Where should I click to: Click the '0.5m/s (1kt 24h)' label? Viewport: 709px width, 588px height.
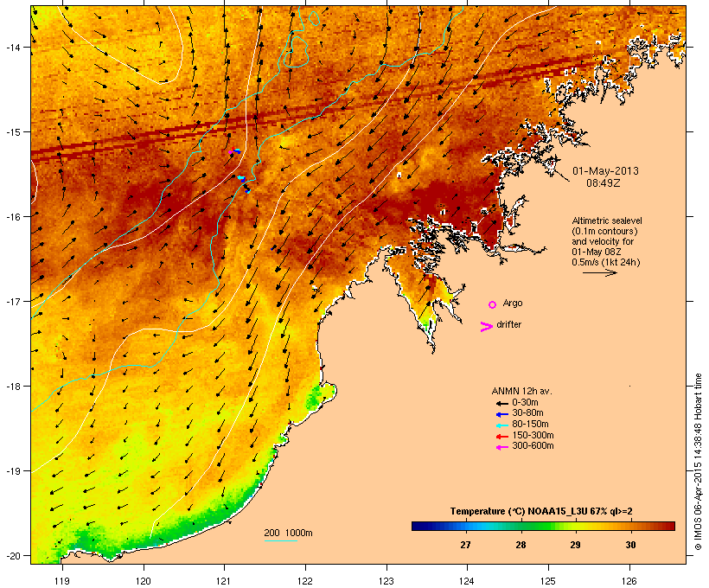pyautogui.click(x=606, y=262)
